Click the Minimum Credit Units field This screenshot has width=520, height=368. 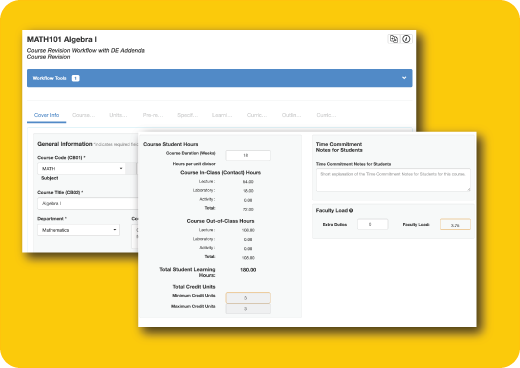point(248,298)
